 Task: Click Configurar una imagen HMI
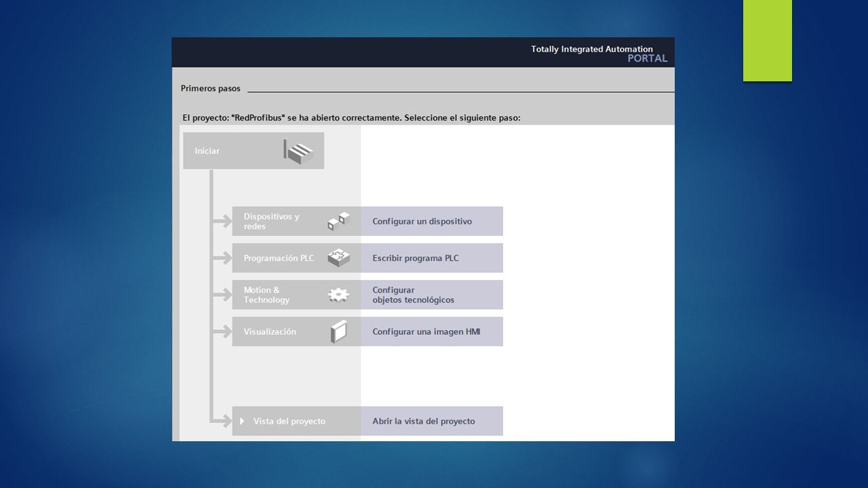pyautogui.click(x=432, y=331)
